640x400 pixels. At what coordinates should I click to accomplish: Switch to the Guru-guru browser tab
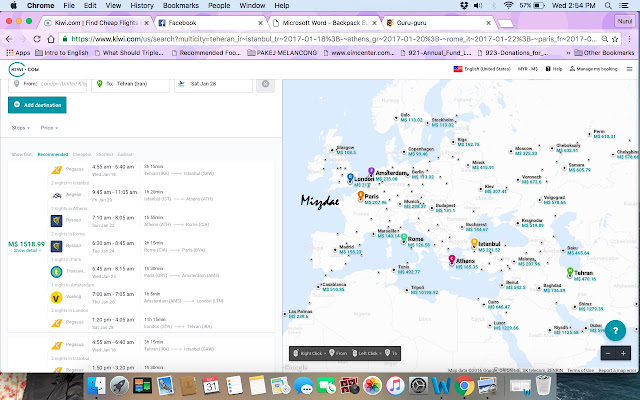point(438,23)
